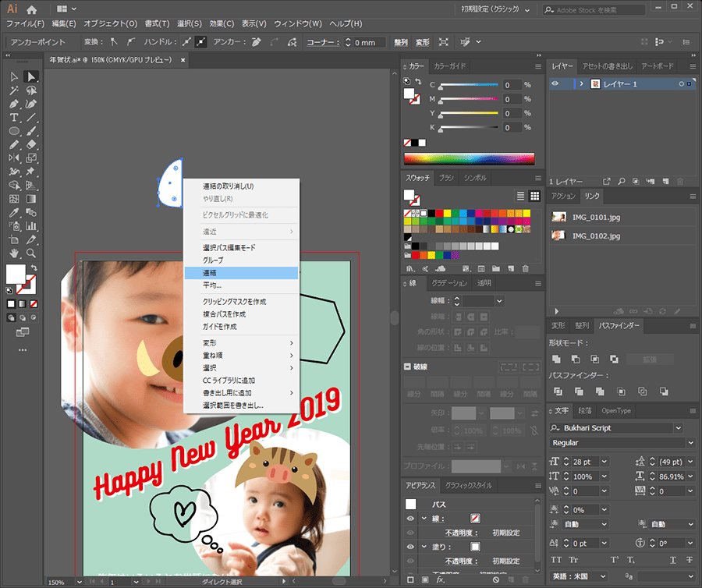Select the Type tool in the toolbox

tap(14, 117)
